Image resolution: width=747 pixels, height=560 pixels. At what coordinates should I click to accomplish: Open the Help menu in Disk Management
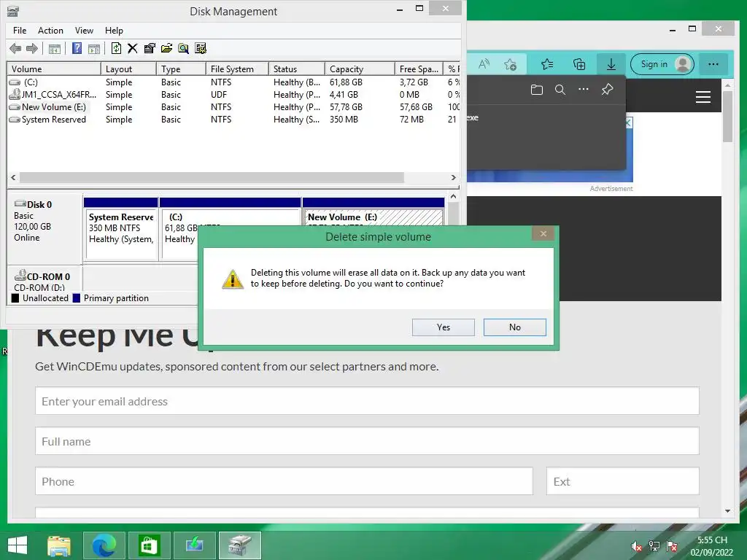pos(114,31)
